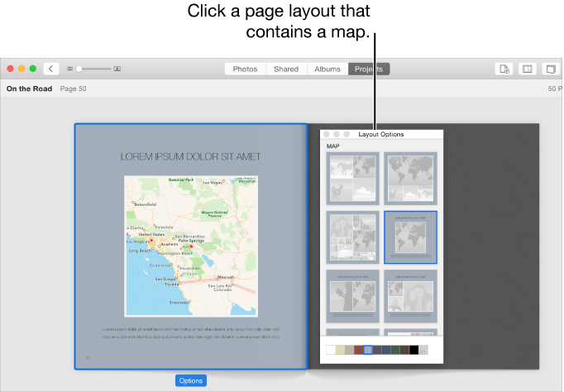Click the rightmost toolbar icon showing overlapping pages
This screenshot has width=564, height=392.
(x=551, y=69)
